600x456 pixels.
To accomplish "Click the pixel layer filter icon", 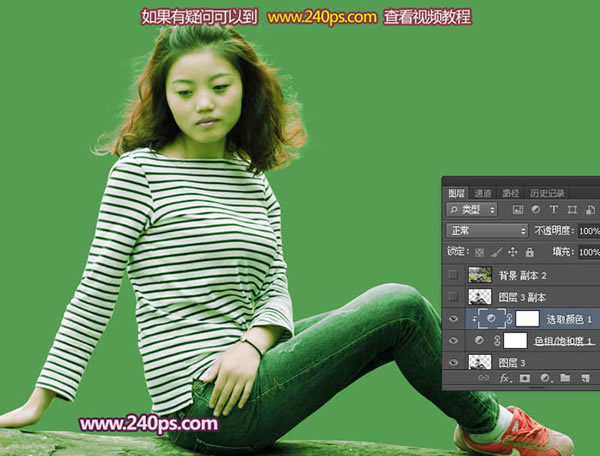I will (x=518, y=210).
